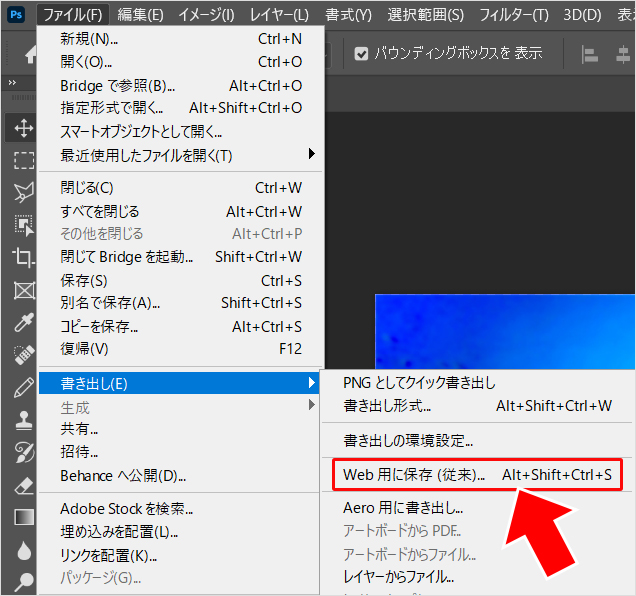Choose 閉じて Bridge を起動... item
The width and height of the screenshot is (636, 596).
click(x=181, y=257)
